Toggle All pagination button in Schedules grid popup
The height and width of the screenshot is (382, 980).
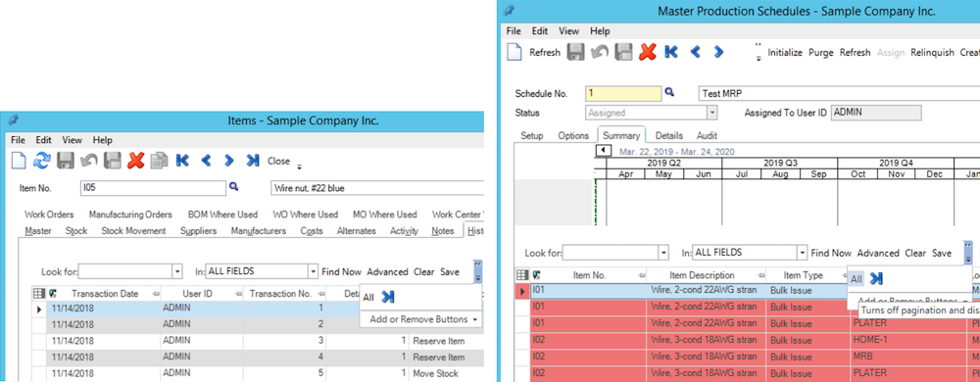[x=857, y=278]
